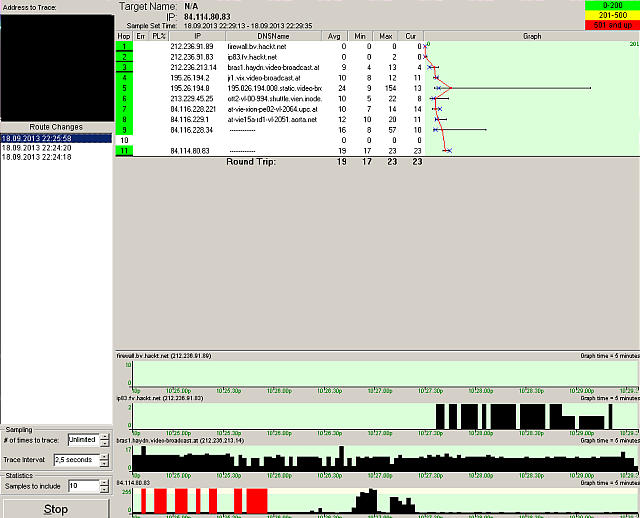The width and height of the screenshot is (640, 518).
Task: Increase the Samples to include value
Action: click(x=105, y=482)
